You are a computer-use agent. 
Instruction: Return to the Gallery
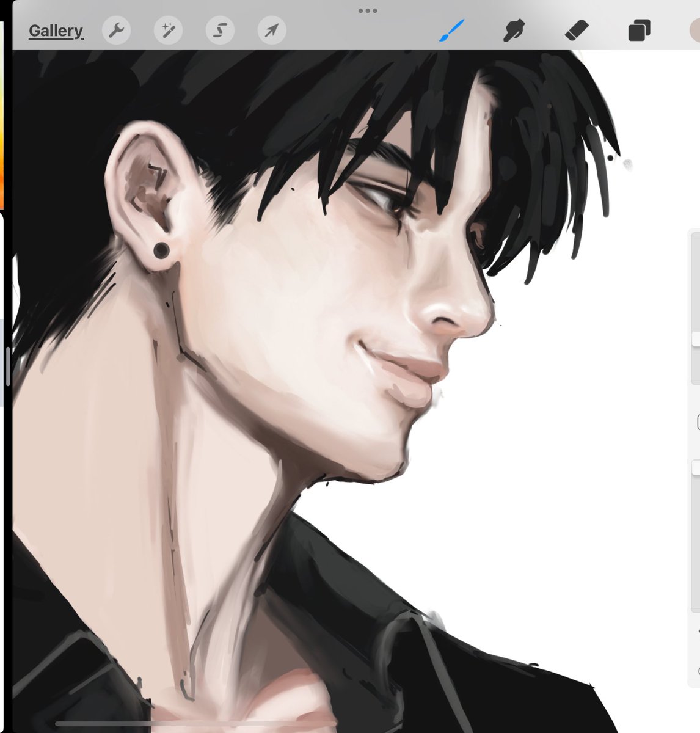click(x=56, y=31)
